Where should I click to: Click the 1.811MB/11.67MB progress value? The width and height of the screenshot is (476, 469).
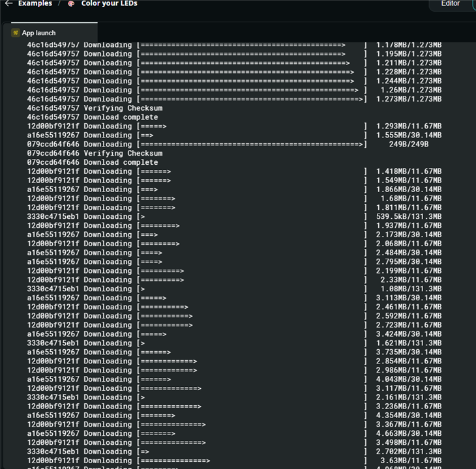click(409, 207)
